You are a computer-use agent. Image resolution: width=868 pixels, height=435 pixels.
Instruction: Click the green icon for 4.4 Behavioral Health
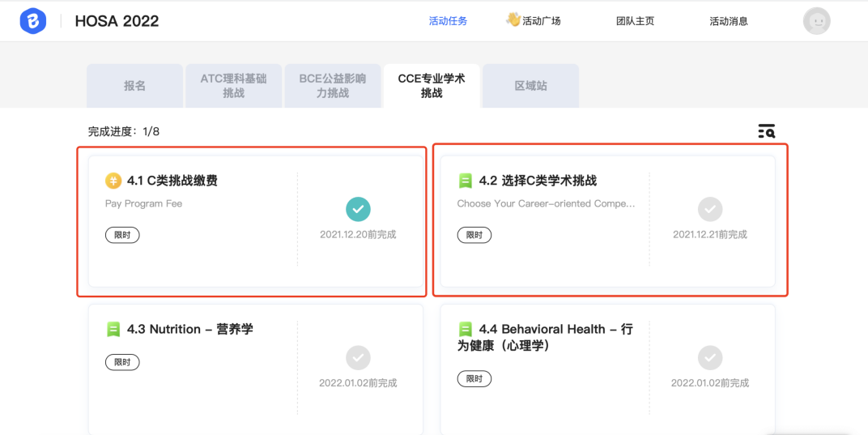pyautogui.click(x=466, y=330)
